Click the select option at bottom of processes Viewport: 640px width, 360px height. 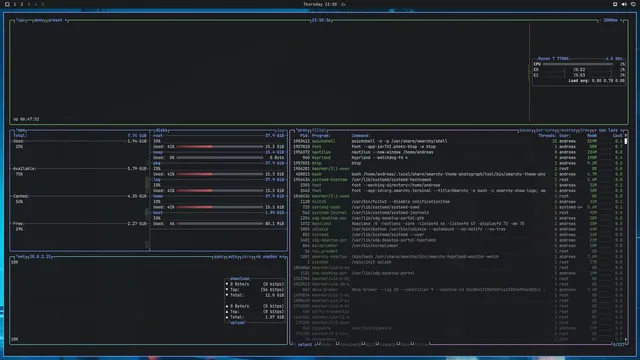coord(304,345)
